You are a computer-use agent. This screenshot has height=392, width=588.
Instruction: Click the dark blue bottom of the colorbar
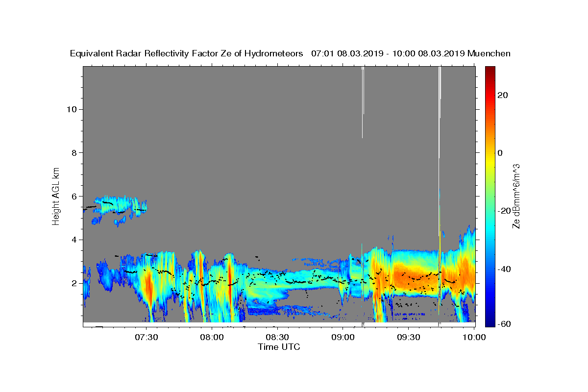click(490, 324)
